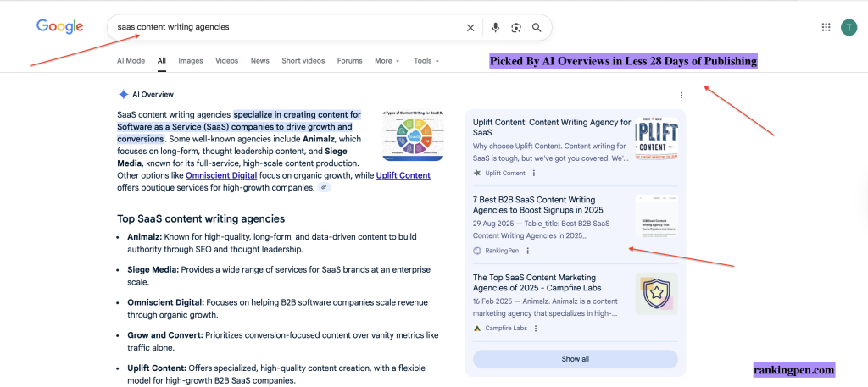This screenshot has height=387, width=868.
Task: Click the Show all sources button
Action: click(575, 359)
